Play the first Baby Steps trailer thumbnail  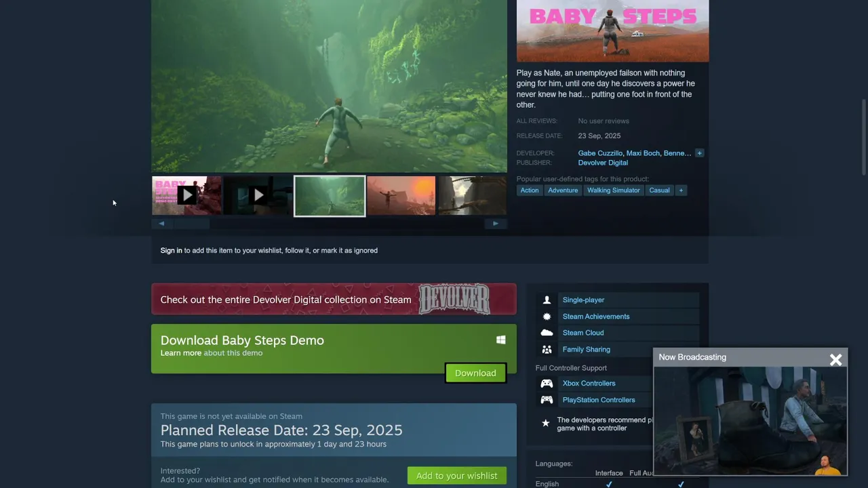186,196
